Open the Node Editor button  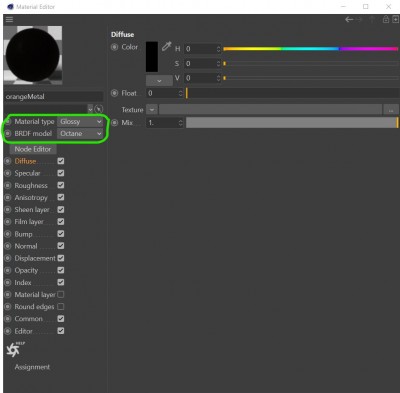coord(33,149)
